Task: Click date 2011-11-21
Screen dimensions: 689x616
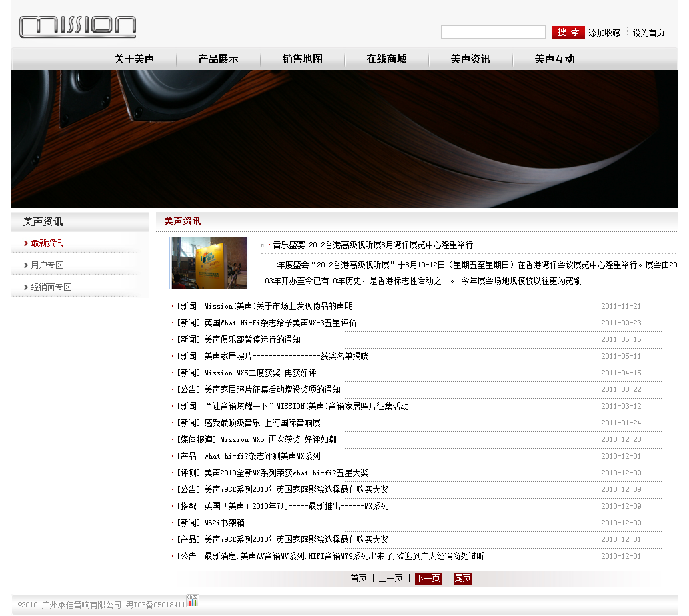Action: click(x=621, y=306)
